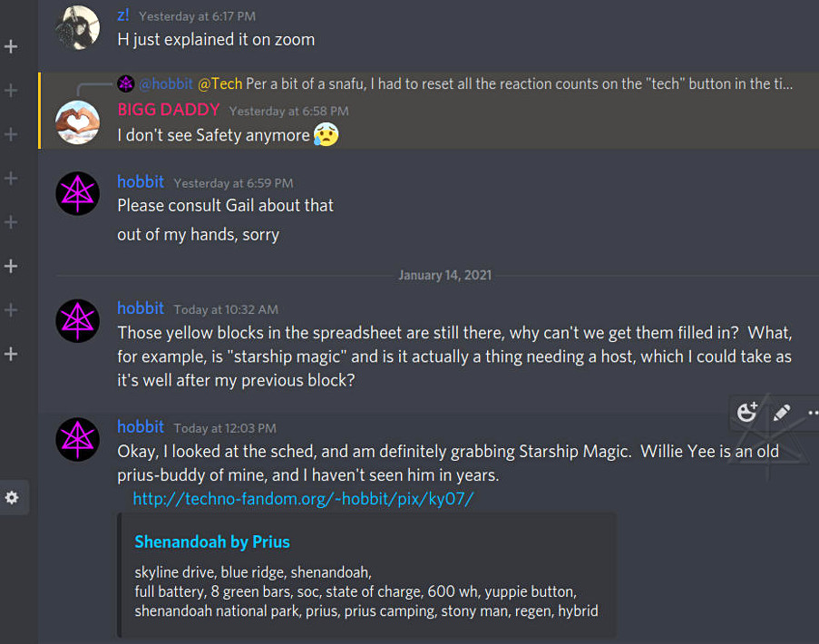
Task: Click the Edit pencil icon on message
Action: point(782,413)
